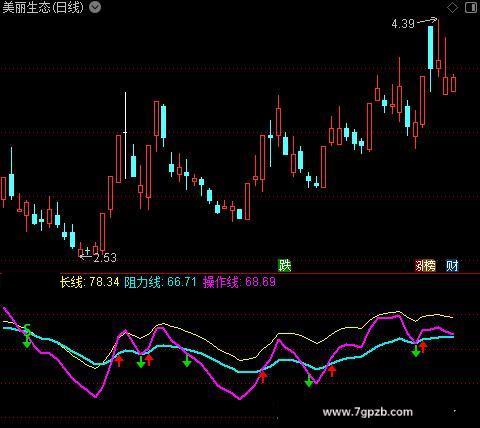Image resolution: width=480 pixels, height=428 pixels.
Task: Select the tall cyan candle near 4.39
Action: (x=431, y=48)
